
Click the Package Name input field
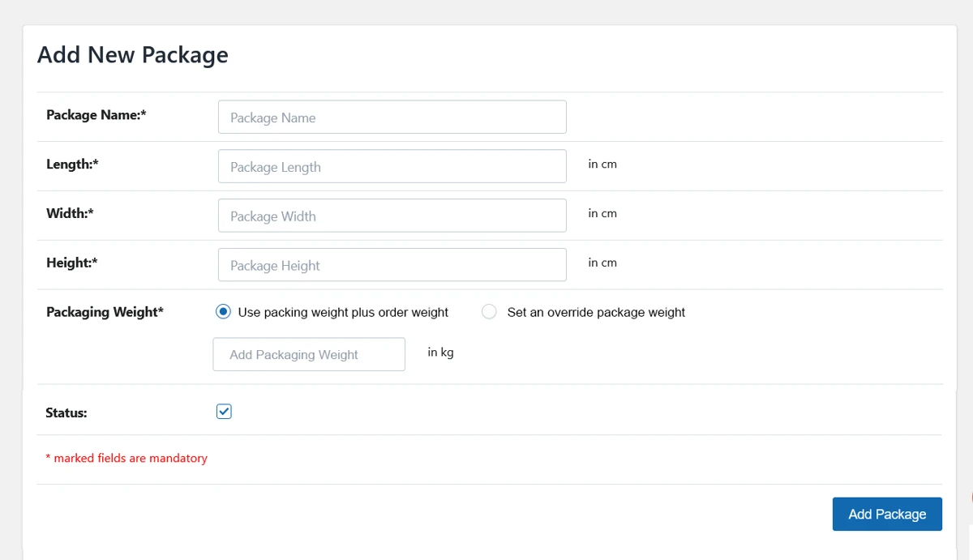tap(392, 118)
